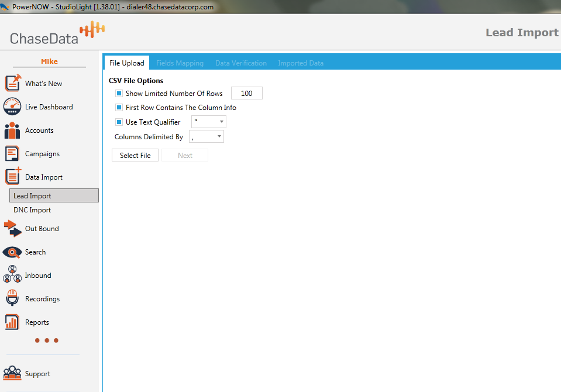Switch to the Fields Mapping tab
The width and height of the screenshot is (561, 392).
(x=180, y=63)
